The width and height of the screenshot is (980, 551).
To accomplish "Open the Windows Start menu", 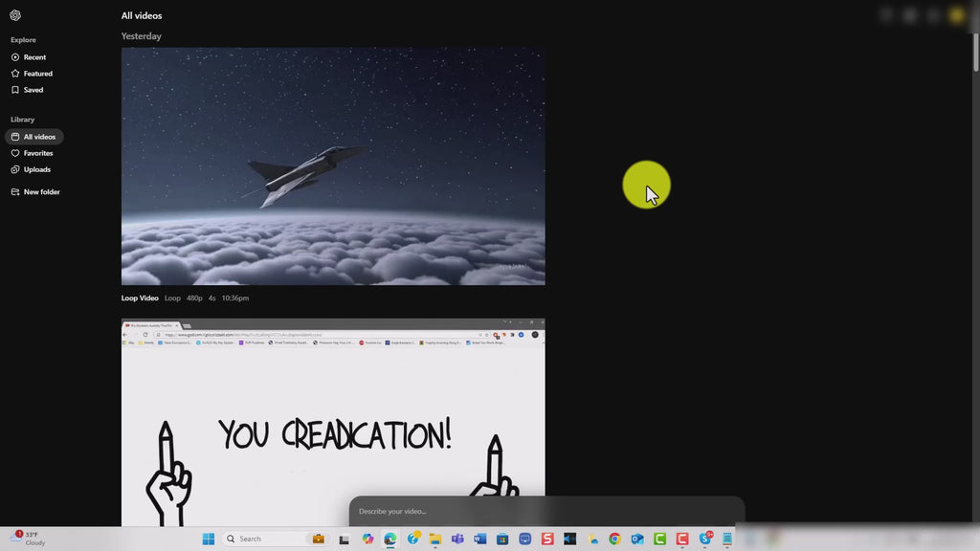I will click(208, 539).
